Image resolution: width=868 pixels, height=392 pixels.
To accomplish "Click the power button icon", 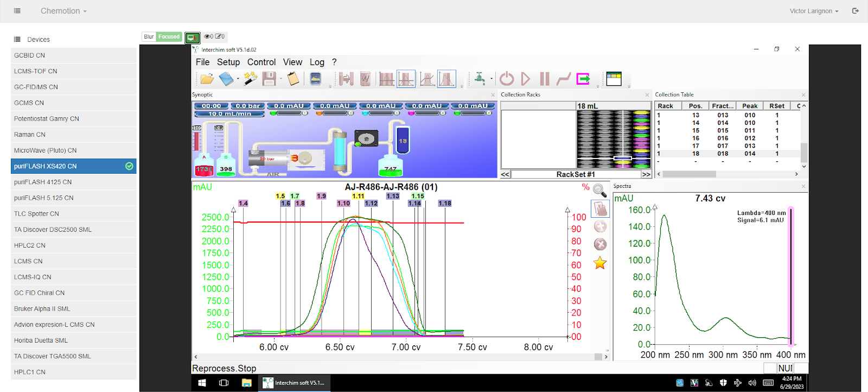I will pyautogui.click(x=507, y=79).
